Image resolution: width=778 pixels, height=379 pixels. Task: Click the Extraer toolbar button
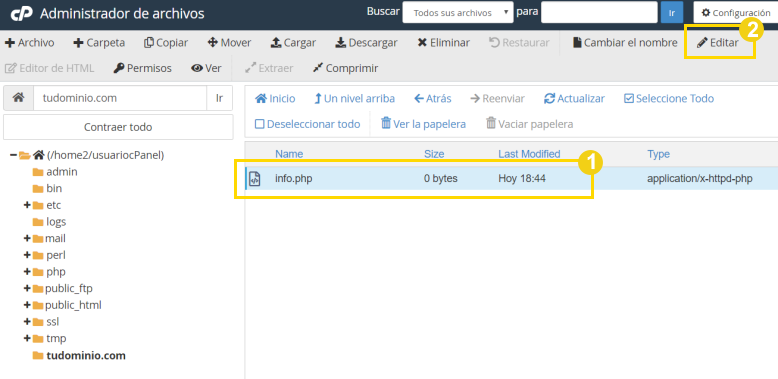click(269, 68)
